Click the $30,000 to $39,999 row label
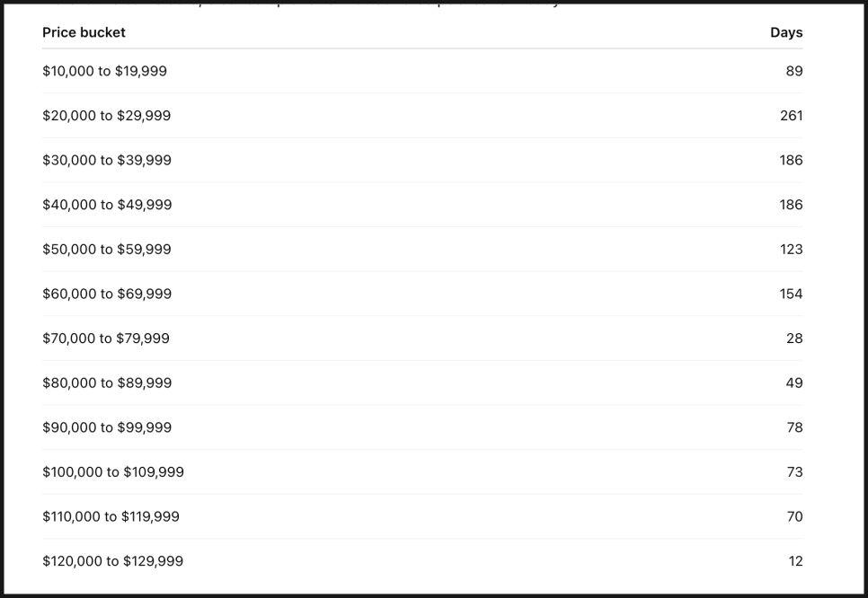The height and width of the screenshot is (598, 868). coord(106,160)
